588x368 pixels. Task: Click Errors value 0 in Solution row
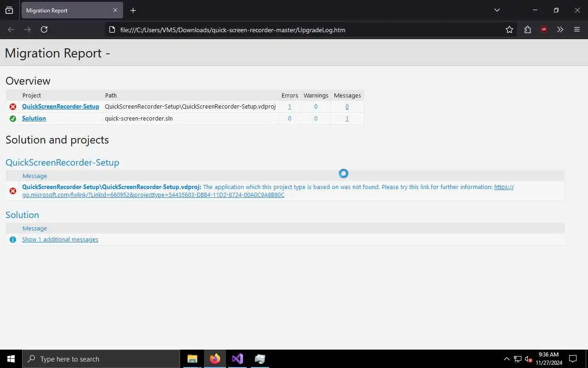[x=289, y=118]
